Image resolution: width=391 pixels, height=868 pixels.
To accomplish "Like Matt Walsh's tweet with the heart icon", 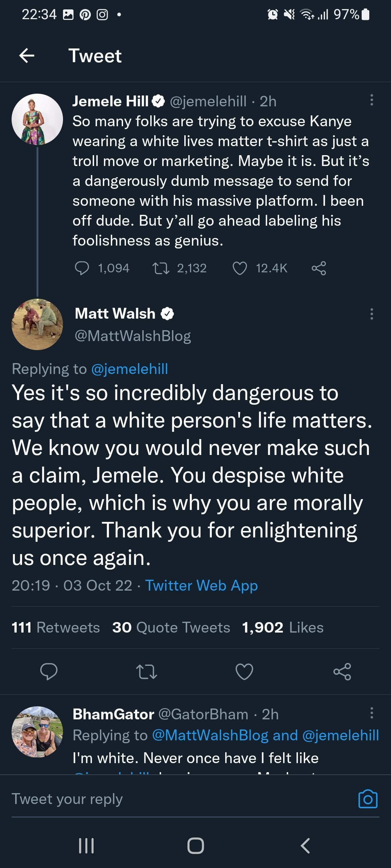I will click(x=244, y=672).
